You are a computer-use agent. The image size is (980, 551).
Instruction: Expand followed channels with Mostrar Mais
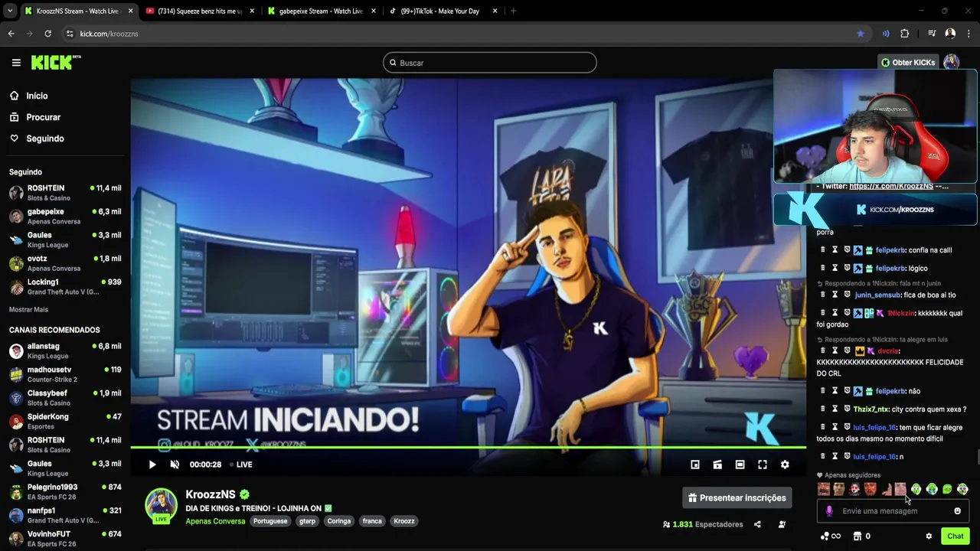[28, 309]
